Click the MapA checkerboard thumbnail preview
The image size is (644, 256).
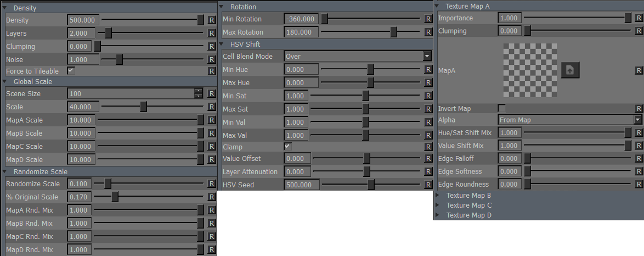[x=530, y=70]
